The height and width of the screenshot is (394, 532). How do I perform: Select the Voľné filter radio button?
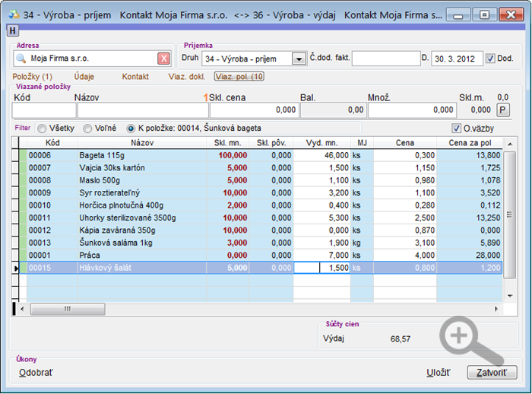point(88,129)
